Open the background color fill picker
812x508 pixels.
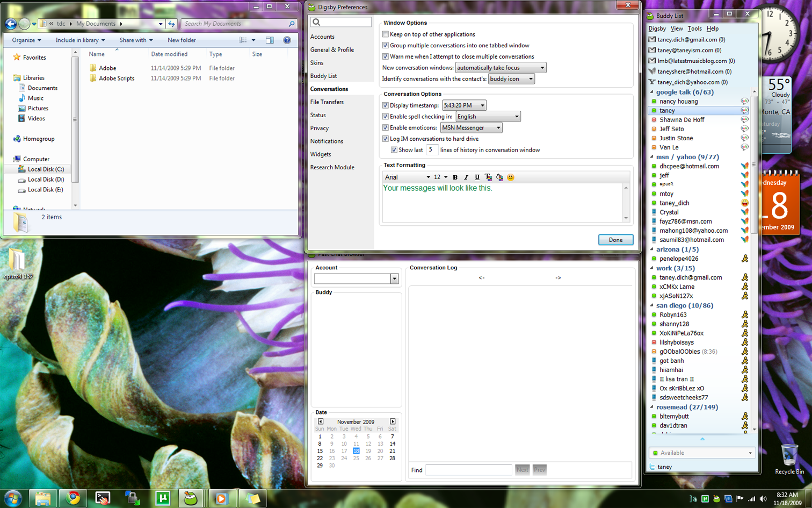[x=499, y=177]
